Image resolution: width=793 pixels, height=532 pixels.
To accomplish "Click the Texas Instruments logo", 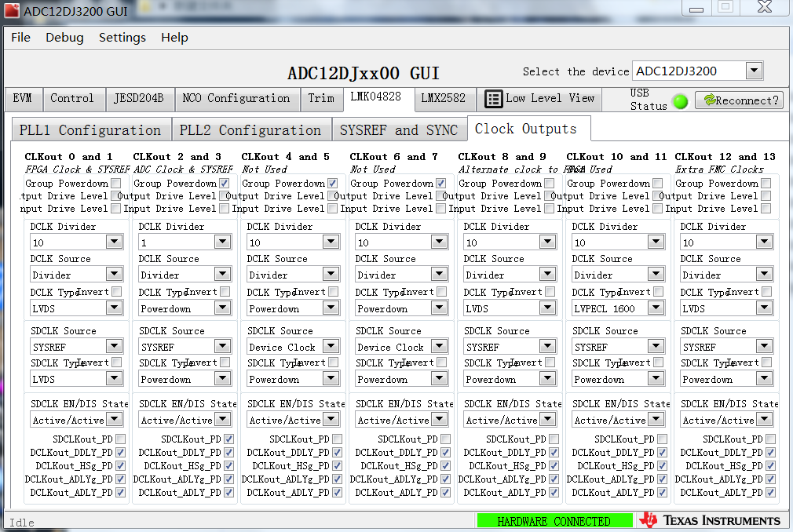I will click(710, 520).
